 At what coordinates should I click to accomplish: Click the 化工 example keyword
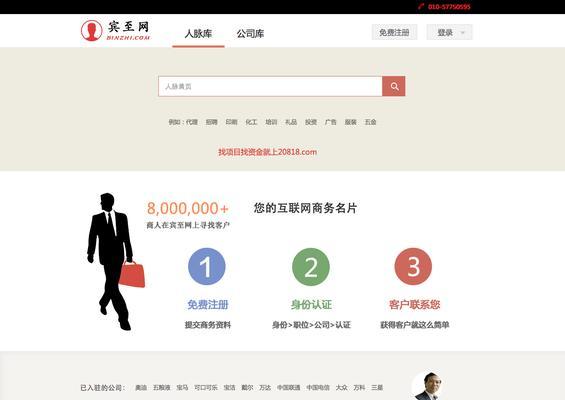[x=251, y=122]
